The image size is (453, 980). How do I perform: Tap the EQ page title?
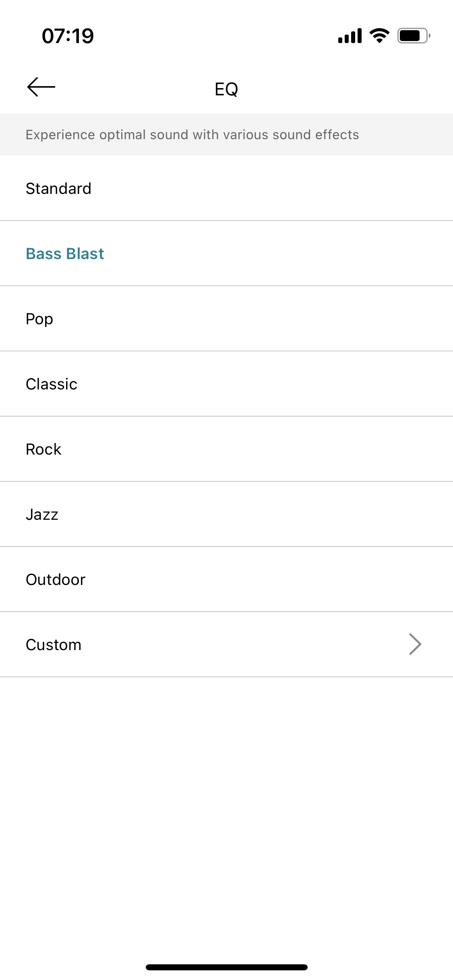point(226,89)
